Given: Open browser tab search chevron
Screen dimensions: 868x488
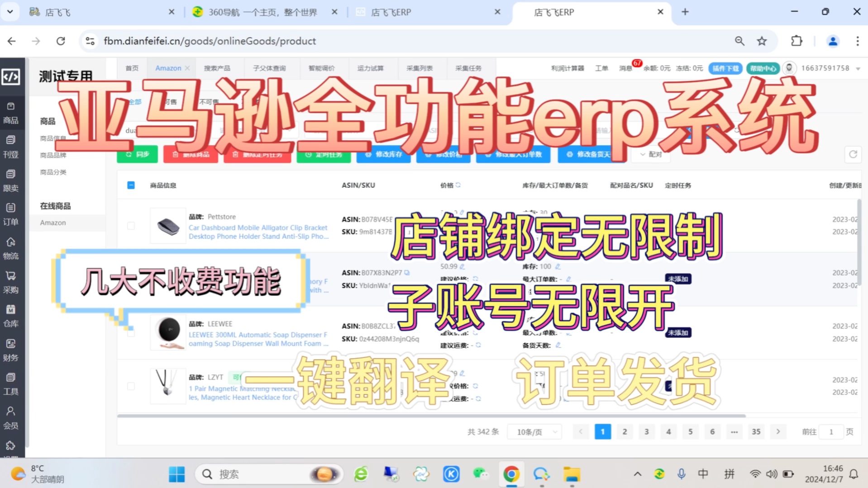Looking at the screenshot, I should pos(10,12).
